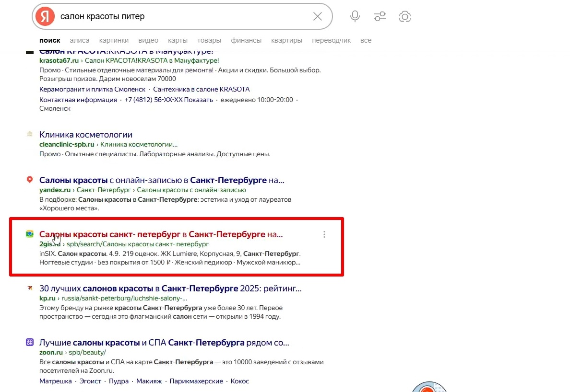Open Сантехника в салоне KRASOTA sitelink
The height and width of the screenshot is (392, 570).
tap(202, 89)
